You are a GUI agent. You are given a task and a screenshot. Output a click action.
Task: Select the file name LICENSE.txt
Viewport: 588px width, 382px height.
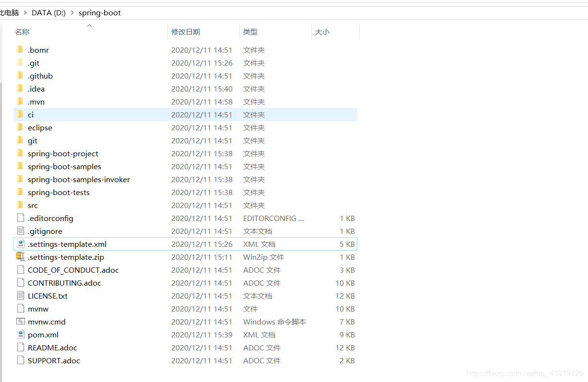pyautogui.click(x=48, y=296)
